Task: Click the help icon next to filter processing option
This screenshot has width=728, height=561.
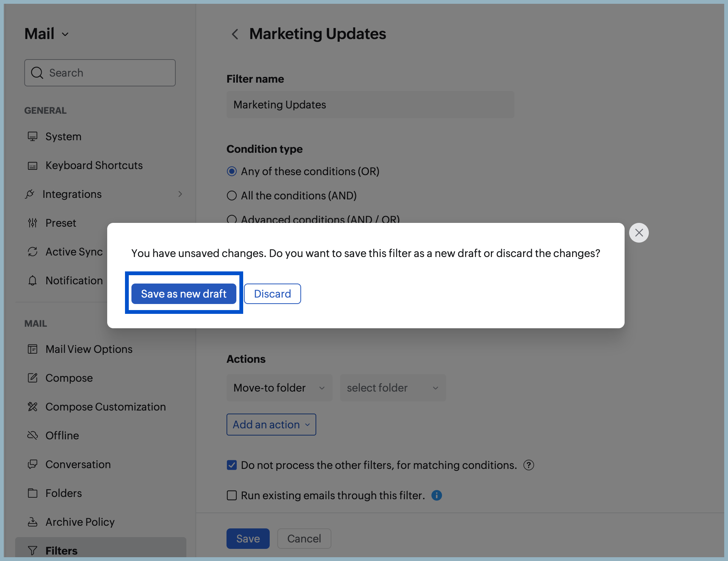Action: [528, 465]
